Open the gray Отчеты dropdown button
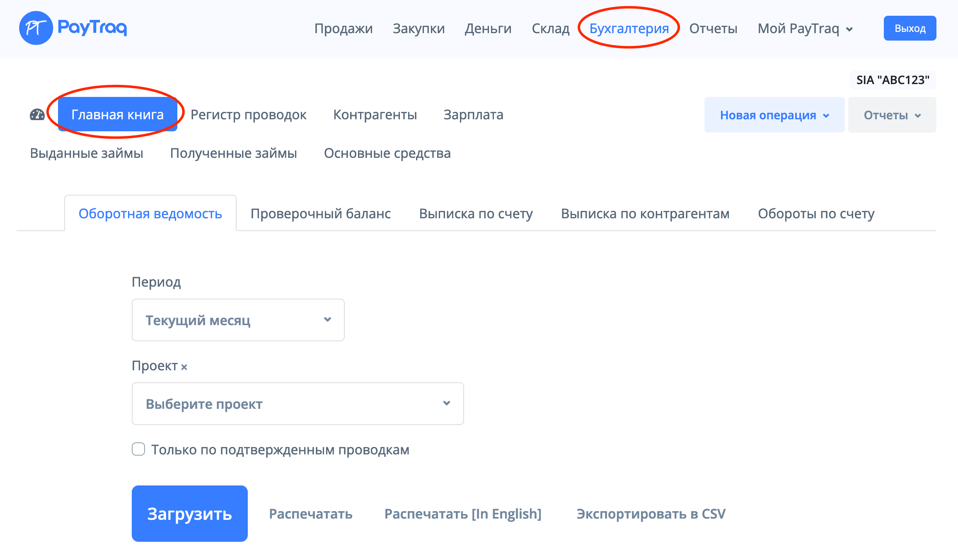 [x=892, y=115]
